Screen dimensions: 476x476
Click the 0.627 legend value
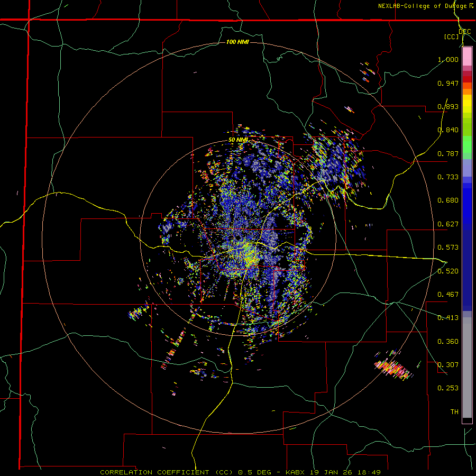pos(448,224)
